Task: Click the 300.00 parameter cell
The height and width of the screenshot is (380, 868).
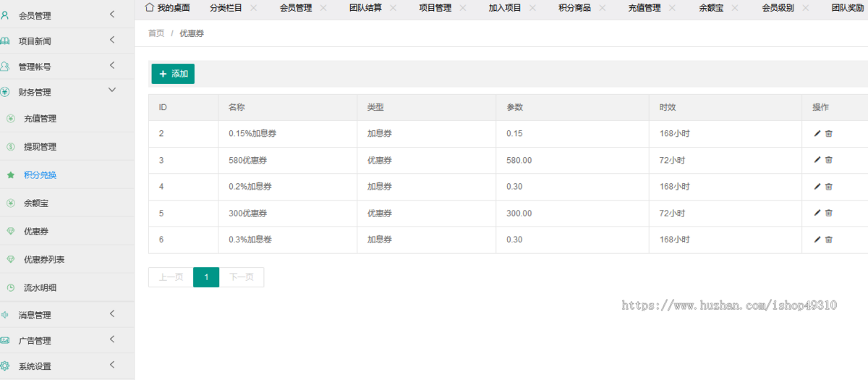Action: (x=573, y=213)
